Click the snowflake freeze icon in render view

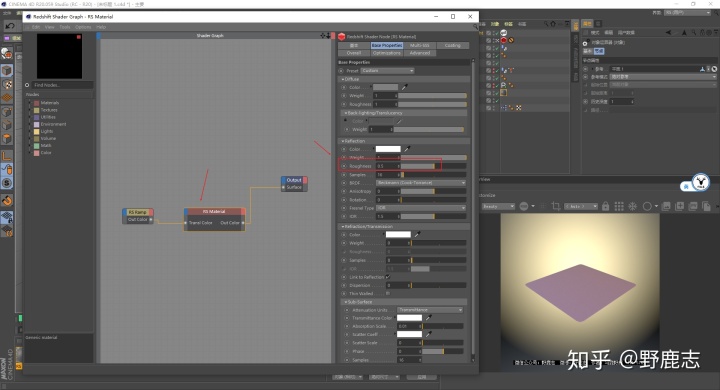pos(632,206)
